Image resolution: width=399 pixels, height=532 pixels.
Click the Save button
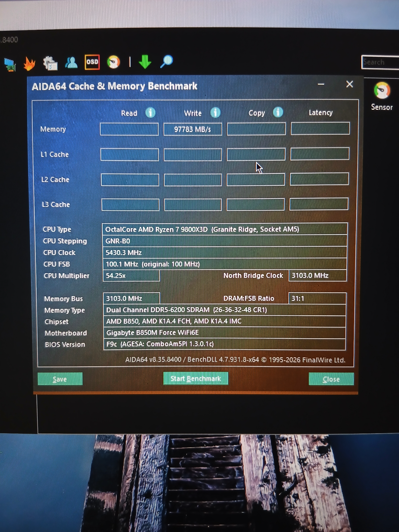click(x=60, y=379)
